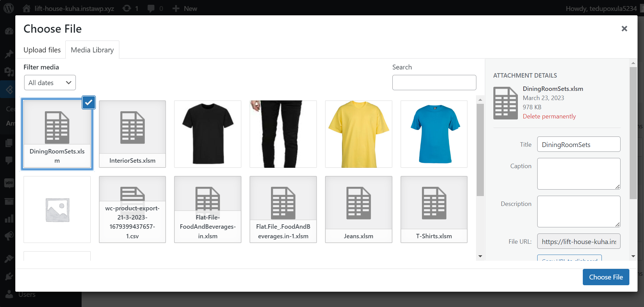
Task: Open the Posts pin icon in sidebar
Action: (x=9, y=54)
